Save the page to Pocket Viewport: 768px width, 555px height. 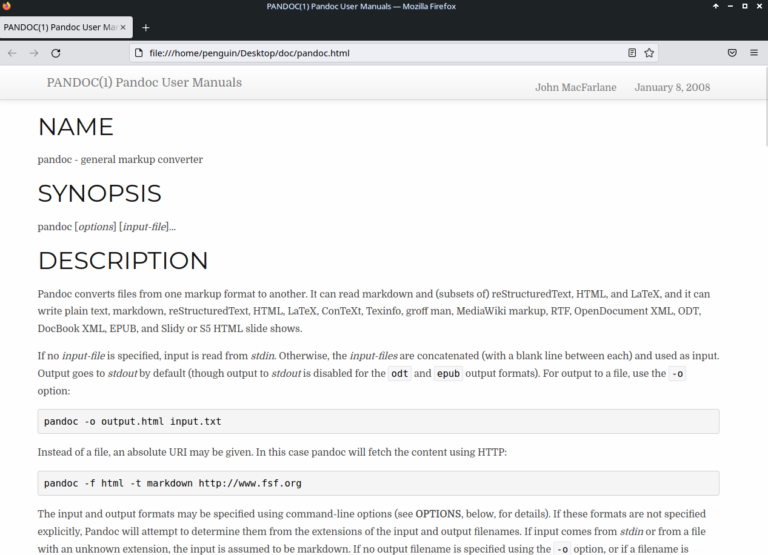pos(732,53)
